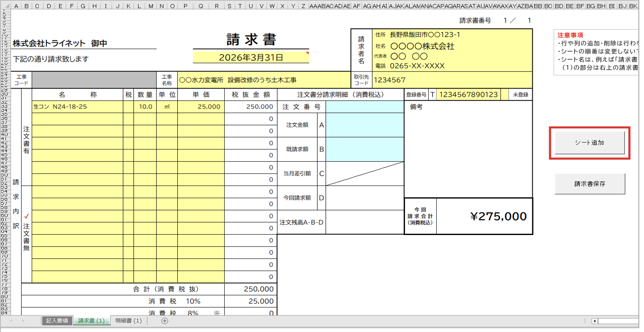
Task: Click the previous sheet tab arrow
Action: click(11, 321)
